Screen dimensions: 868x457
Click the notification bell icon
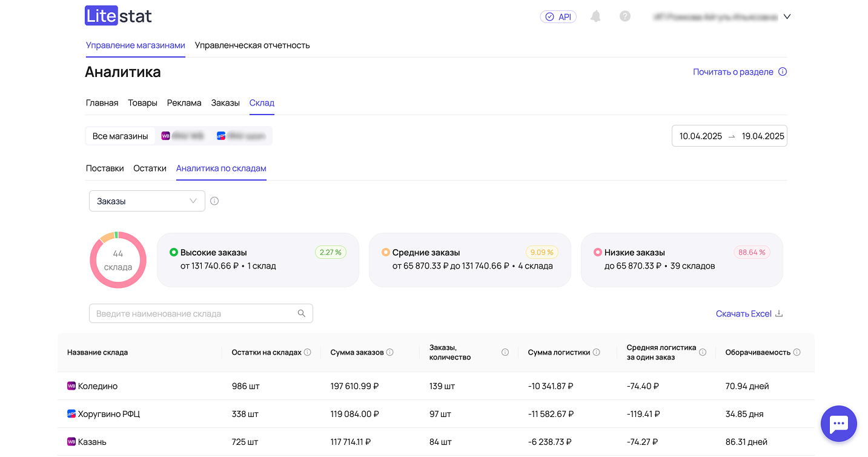[x=595, y=16]
